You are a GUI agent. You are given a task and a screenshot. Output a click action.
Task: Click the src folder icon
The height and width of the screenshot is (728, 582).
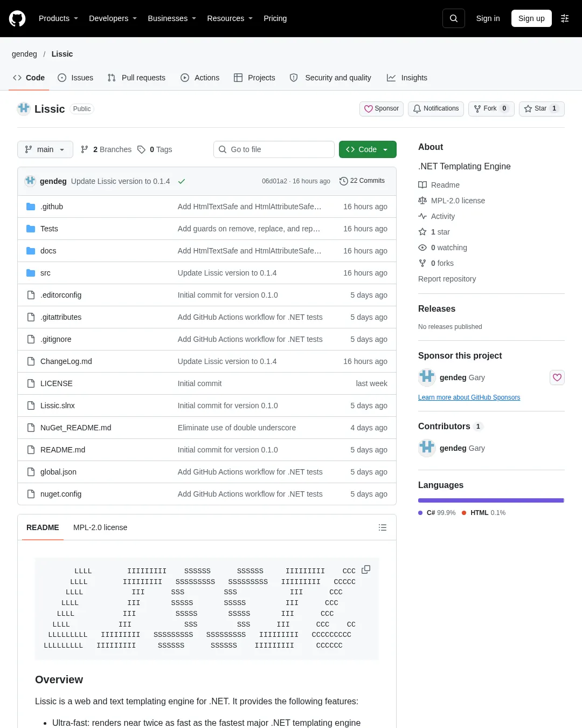click(31, 273)
